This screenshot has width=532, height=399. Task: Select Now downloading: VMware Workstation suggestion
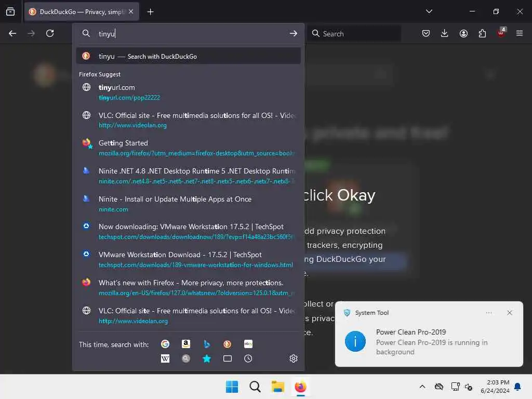click(189, 231)
